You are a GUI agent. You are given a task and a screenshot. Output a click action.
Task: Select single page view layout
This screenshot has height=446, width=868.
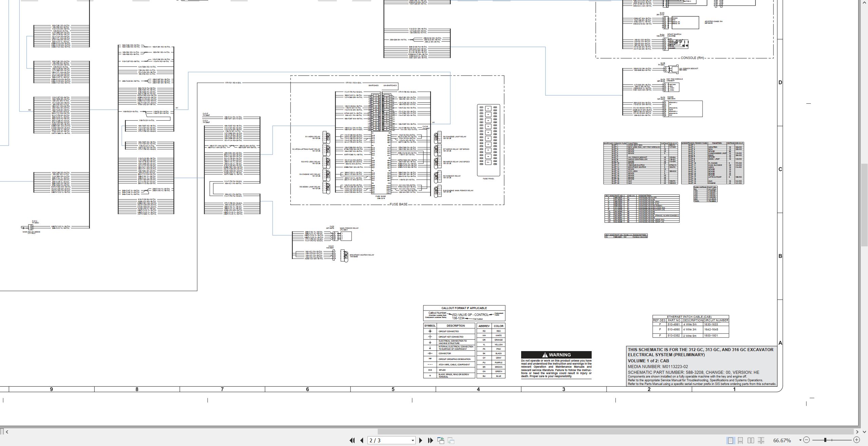point(730,440)
